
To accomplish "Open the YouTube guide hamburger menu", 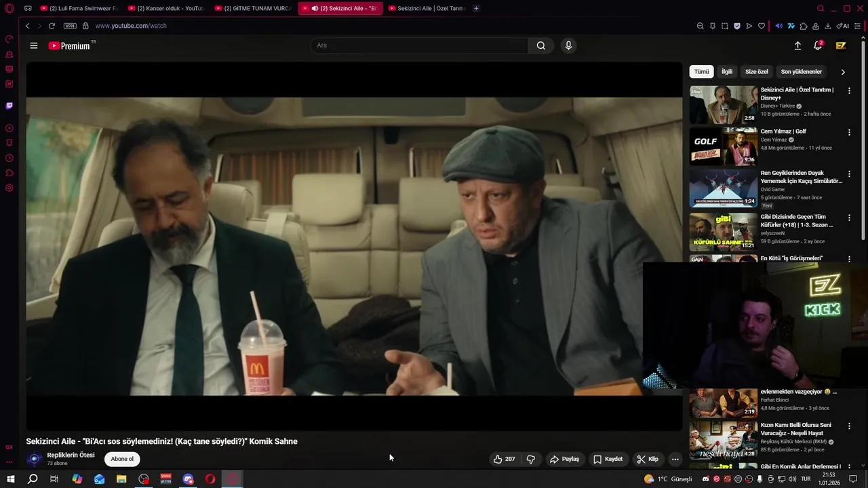I will (33, 45).
